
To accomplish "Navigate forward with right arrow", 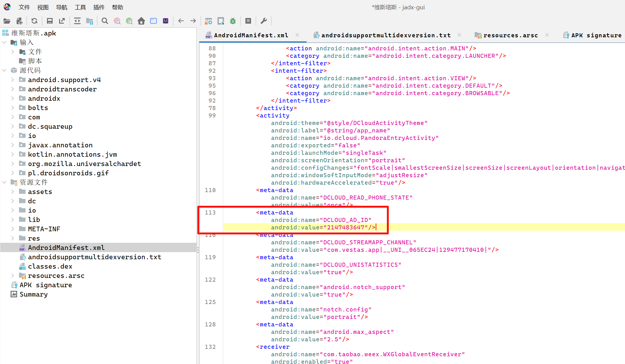I will (193, 21).
